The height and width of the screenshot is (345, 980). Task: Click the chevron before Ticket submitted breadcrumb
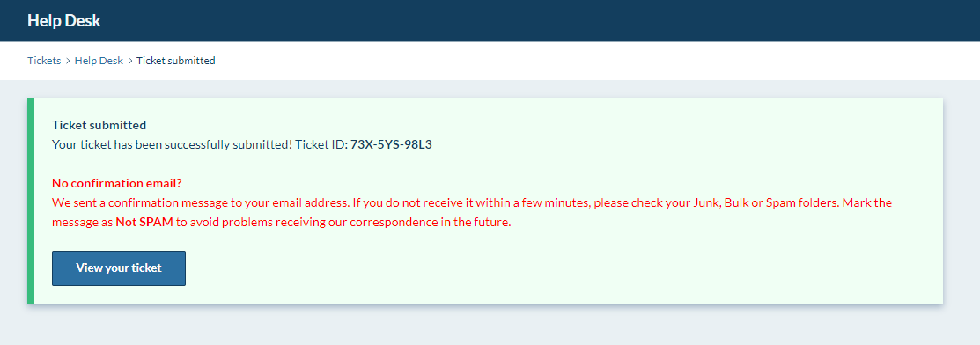[x=130, y=61]
